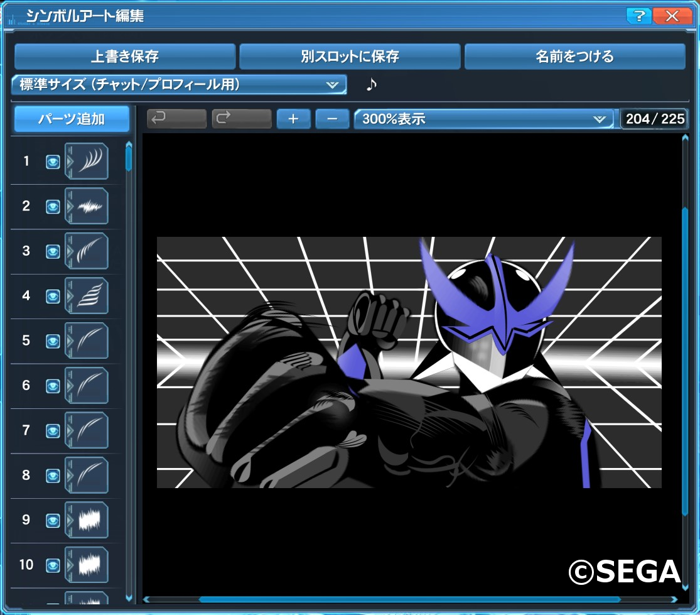The image size is (700, 615).
Task: Toggle visibility of layer 7
Action: (x=53, y=431)
